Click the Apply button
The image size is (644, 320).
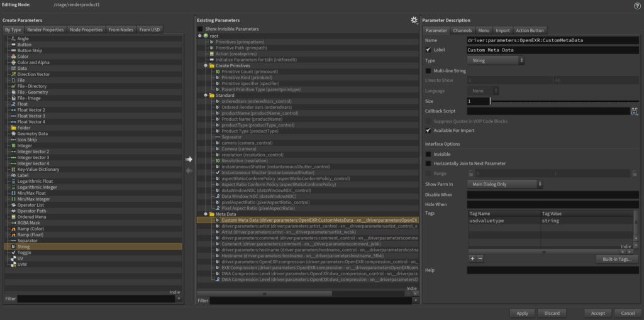click(x=522, y=313)
